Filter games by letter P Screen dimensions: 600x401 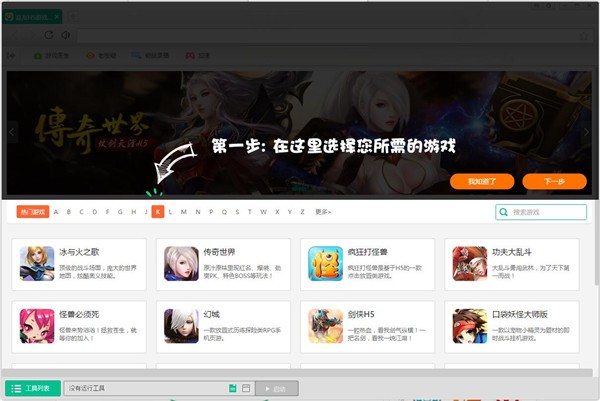coord(211,212)
